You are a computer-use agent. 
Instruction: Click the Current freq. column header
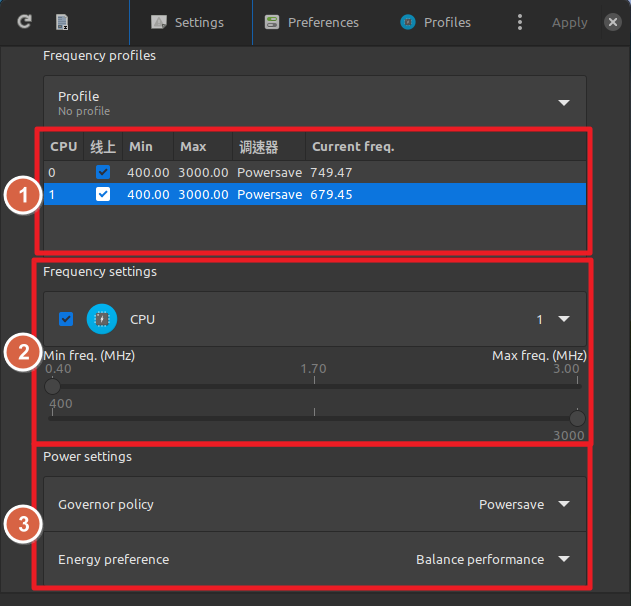pos(445,146)
